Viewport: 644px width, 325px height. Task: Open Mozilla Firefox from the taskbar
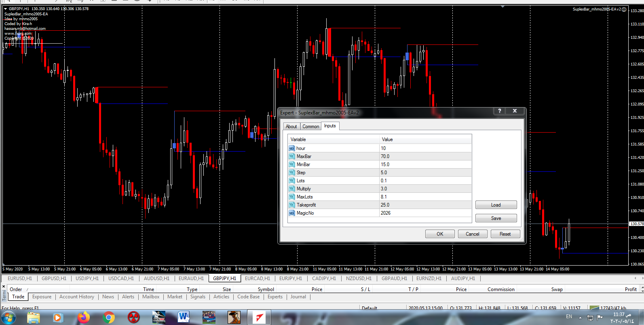tap(83, 318)
